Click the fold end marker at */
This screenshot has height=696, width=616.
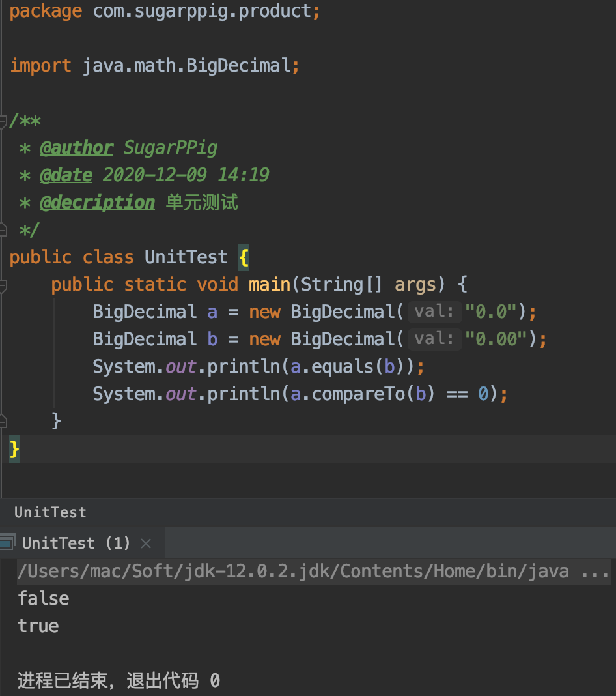click(x=2, y=230)
